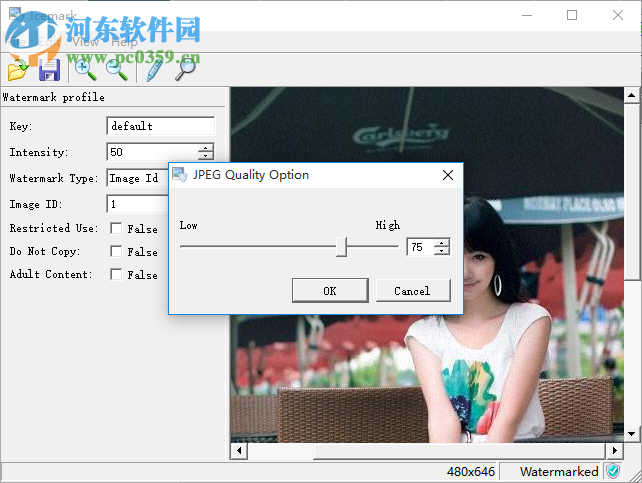
Task: Click in the JPEG quality value field showing 75
Action: 420,247
